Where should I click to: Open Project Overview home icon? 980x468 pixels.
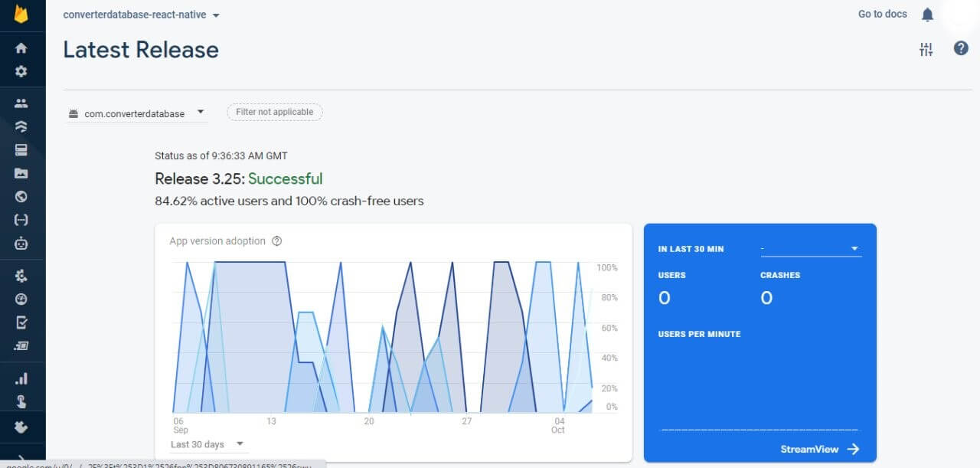click(x=21, y=47)
